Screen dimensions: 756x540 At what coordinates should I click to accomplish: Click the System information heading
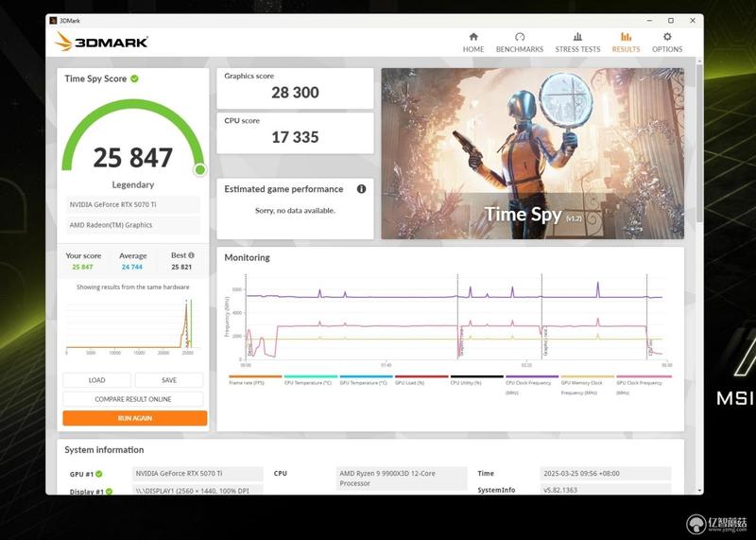104,450
